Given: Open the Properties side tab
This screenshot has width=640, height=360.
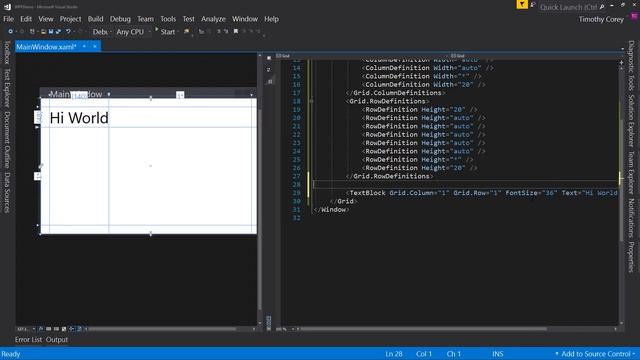Looking at the screenshot, I should click(631, 257).
